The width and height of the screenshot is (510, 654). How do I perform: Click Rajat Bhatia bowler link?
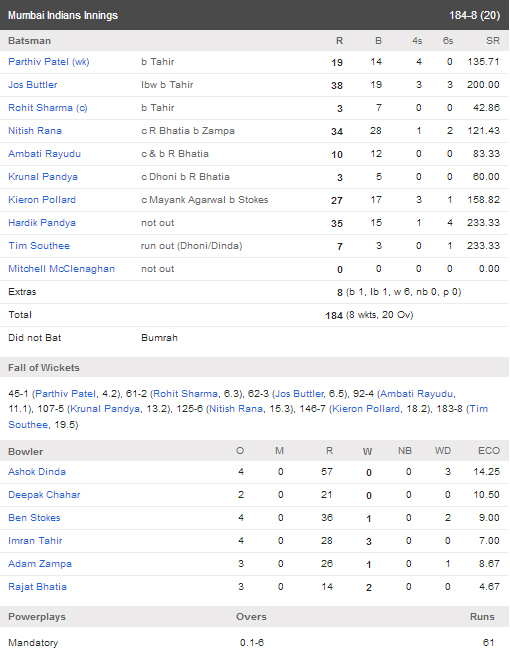(37, 586)
